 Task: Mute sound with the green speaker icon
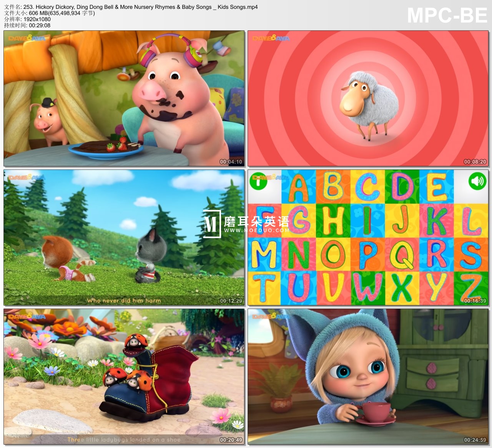pos(477,181)
